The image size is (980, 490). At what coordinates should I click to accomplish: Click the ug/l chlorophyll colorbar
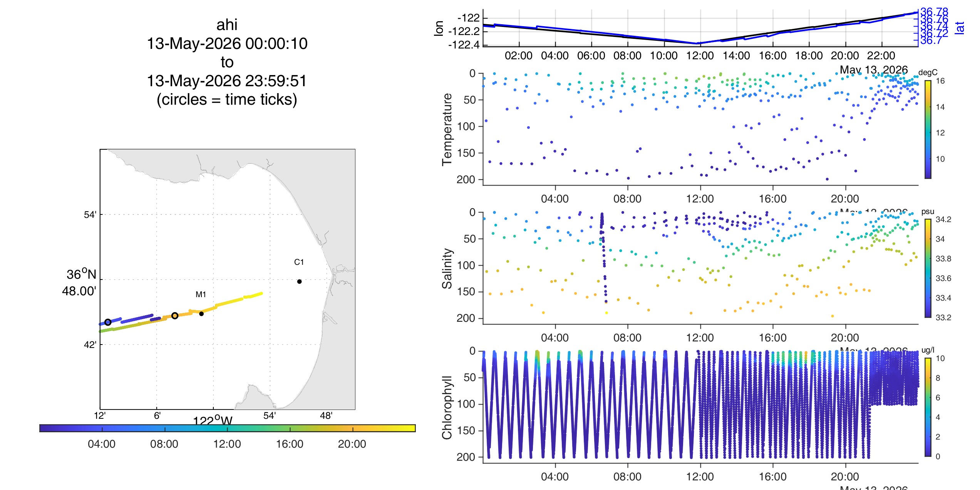(928, 407)
